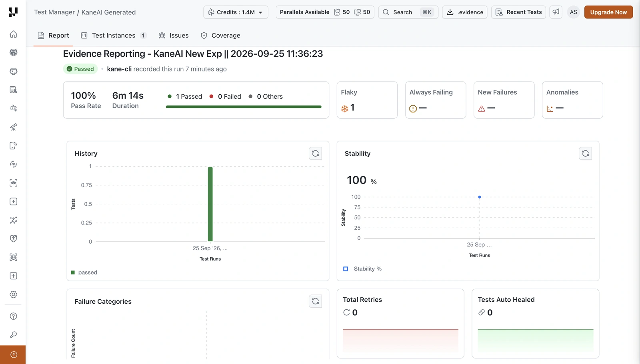
Task: Click the green History bar
Action: [210, 204]
